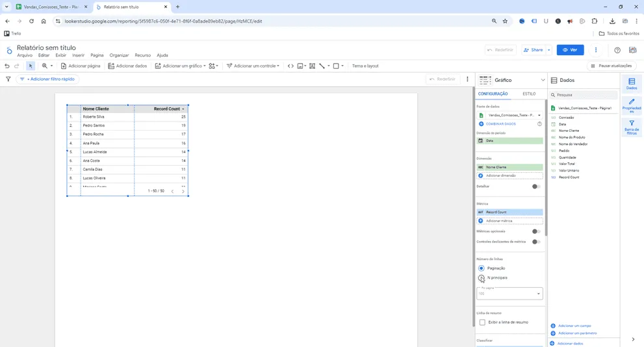Screen dimensions: 644x347
Task: Click the Pesquisa field search box
Action: point(584,95)
